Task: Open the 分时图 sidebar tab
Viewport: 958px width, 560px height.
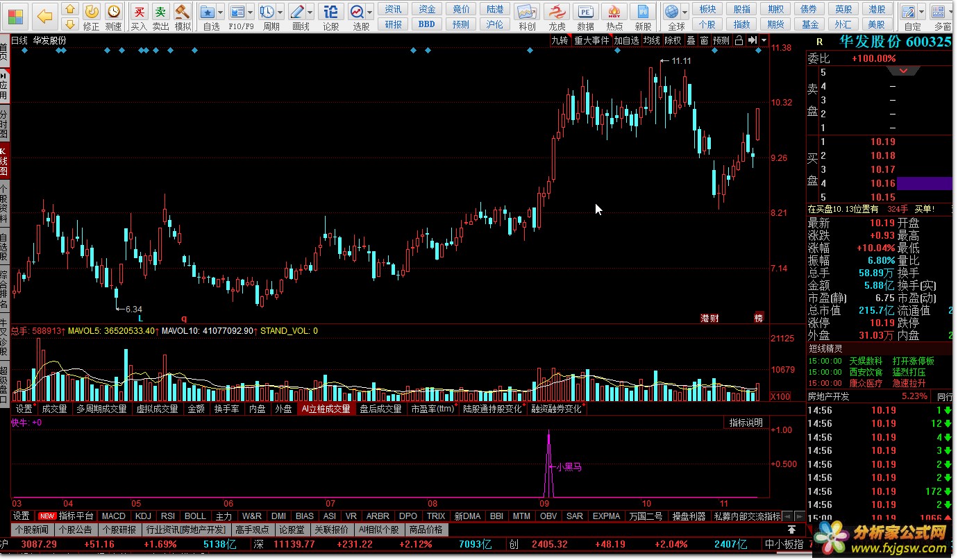Action: [4, 124]
